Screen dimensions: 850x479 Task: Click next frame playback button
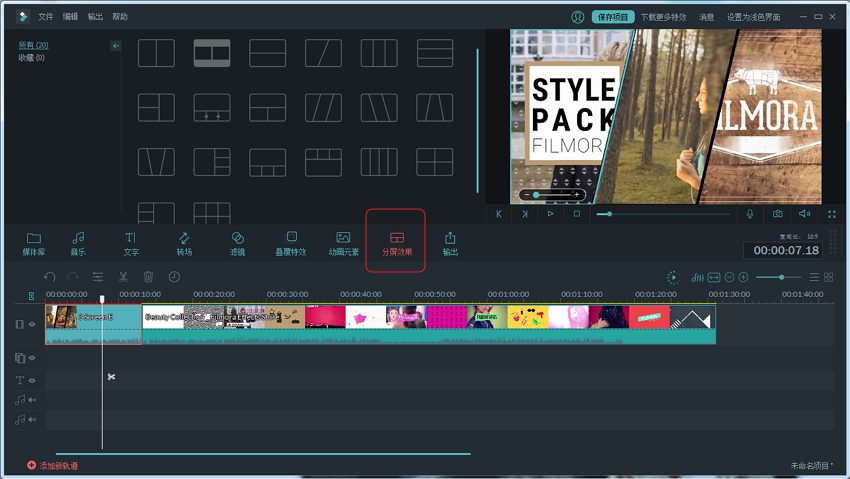click(525, 214)
